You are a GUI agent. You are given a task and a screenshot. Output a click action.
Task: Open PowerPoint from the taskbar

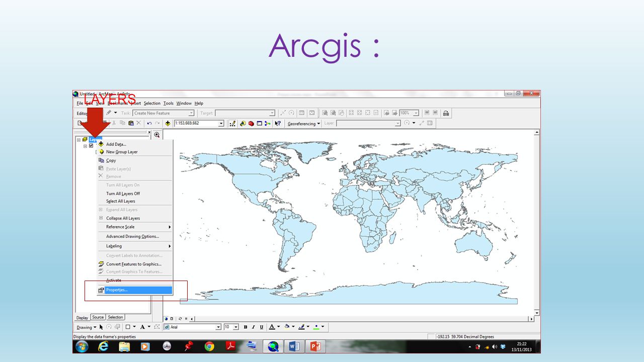pos(316,346)
